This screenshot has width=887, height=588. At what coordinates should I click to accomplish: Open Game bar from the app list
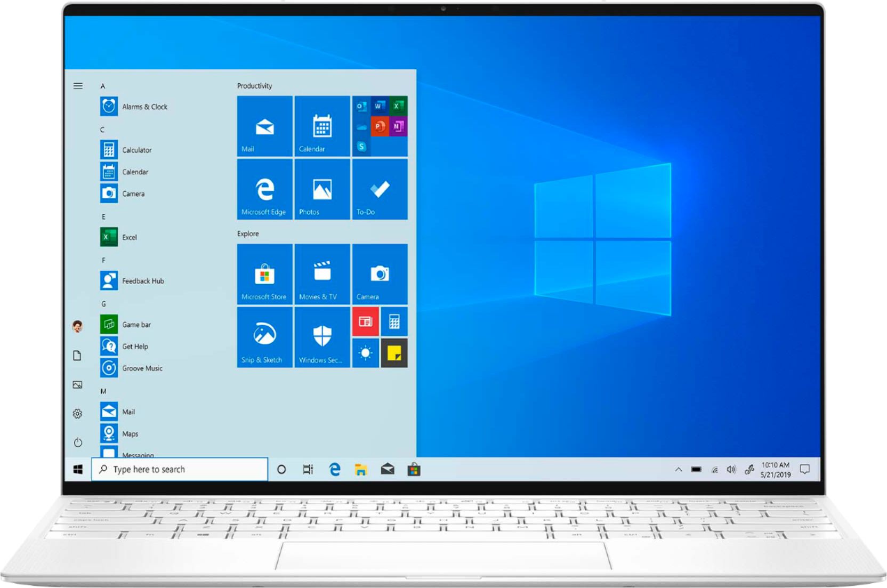point(126,324)
